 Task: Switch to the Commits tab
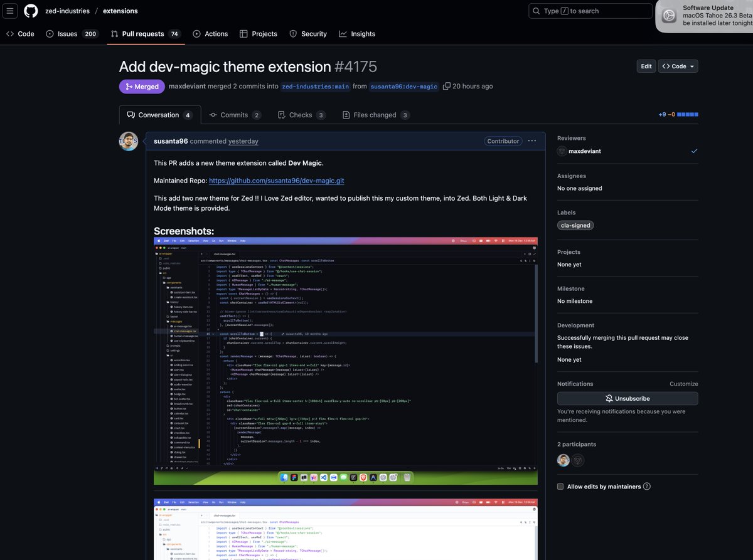click(x=235, y=115)
